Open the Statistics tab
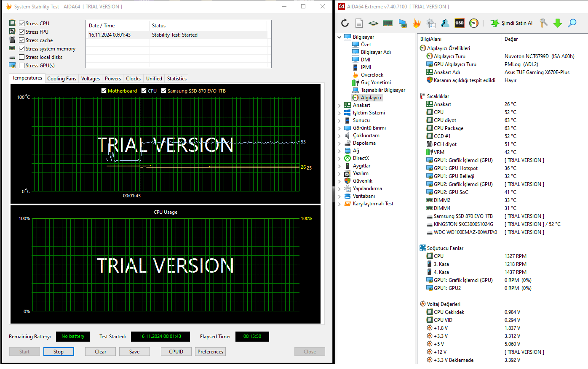Screen dimensions: 588x369 coord(176,79)
